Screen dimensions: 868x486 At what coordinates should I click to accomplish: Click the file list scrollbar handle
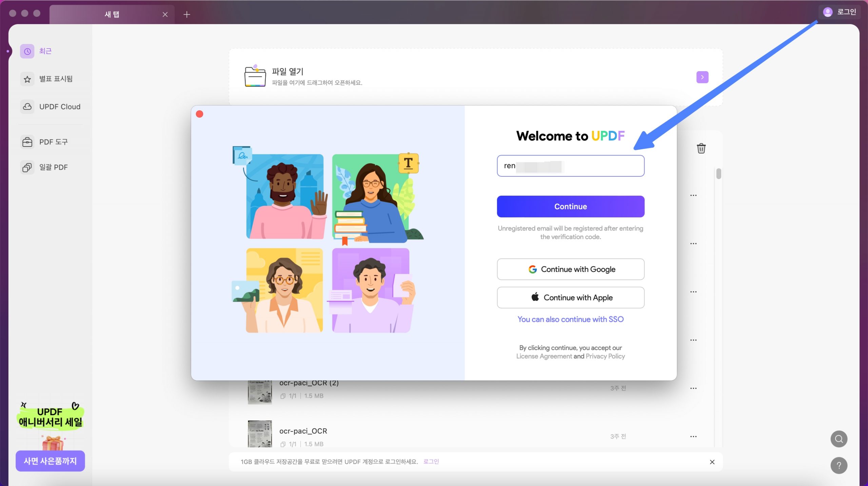click(x=718, y=174)
